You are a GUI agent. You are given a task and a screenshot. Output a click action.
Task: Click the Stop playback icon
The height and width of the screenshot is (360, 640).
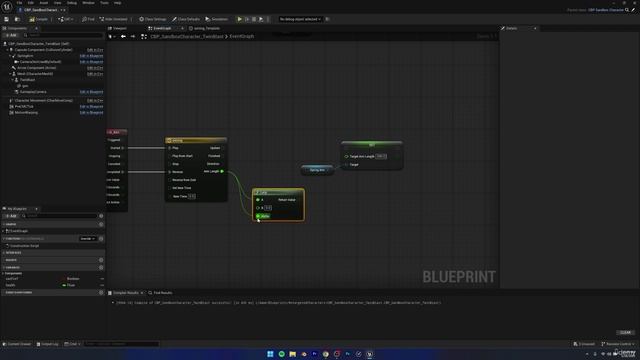(x=254, y=19)
